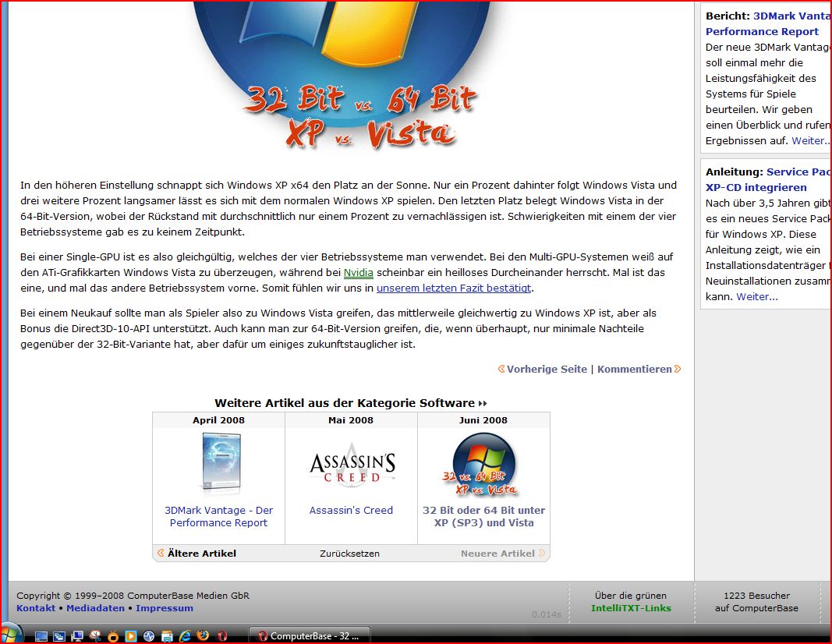
Task: Click the Switch between windows icon
Action: [x=59, y=636]
